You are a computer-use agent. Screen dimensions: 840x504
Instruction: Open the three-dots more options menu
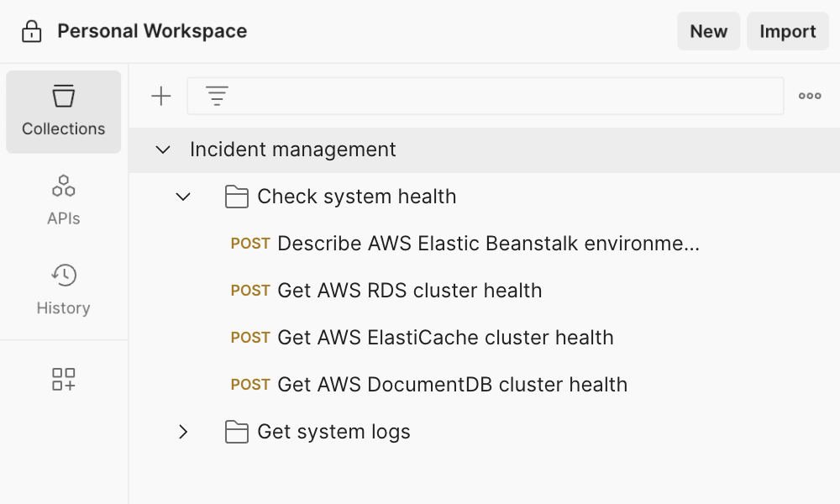(x=810, y=97)
